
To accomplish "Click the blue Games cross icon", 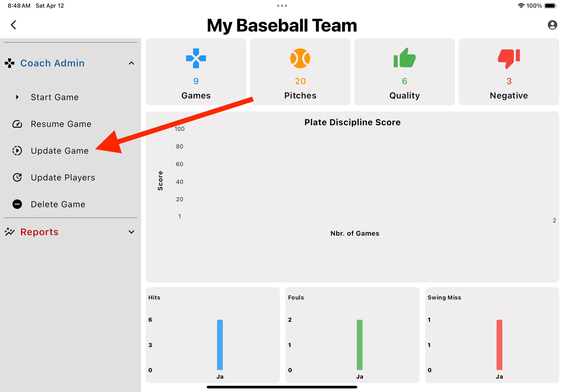I will point(196,59).
